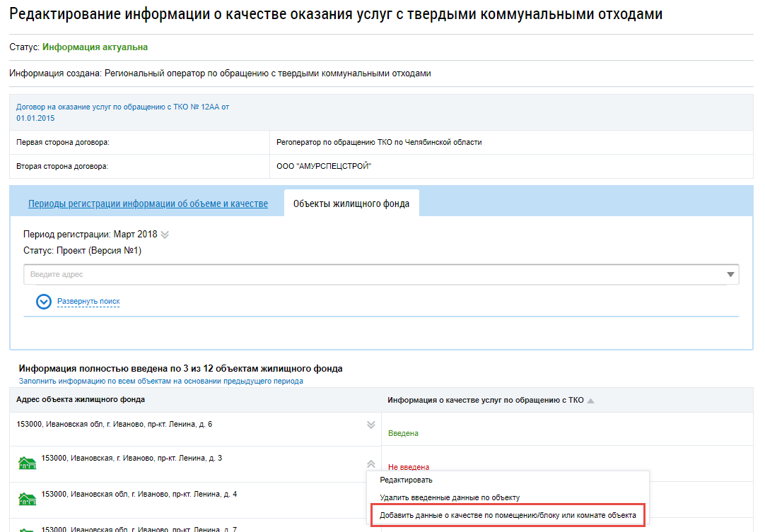
Task: Click address 153000 Ленина д. 3
Action: (132, 458)
